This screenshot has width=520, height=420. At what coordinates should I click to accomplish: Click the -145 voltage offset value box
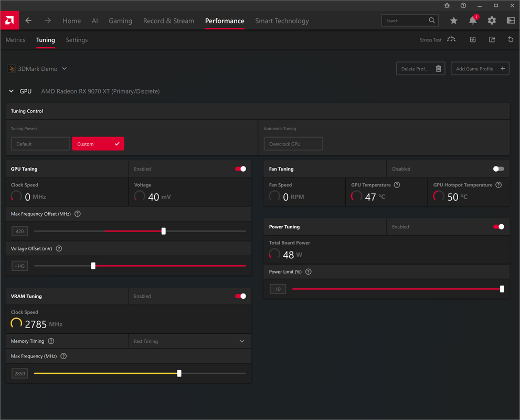[20, 266]
